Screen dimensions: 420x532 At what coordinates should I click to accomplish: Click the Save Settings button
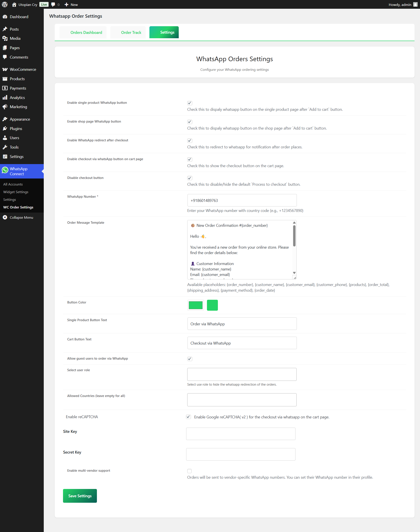(80, 496)
